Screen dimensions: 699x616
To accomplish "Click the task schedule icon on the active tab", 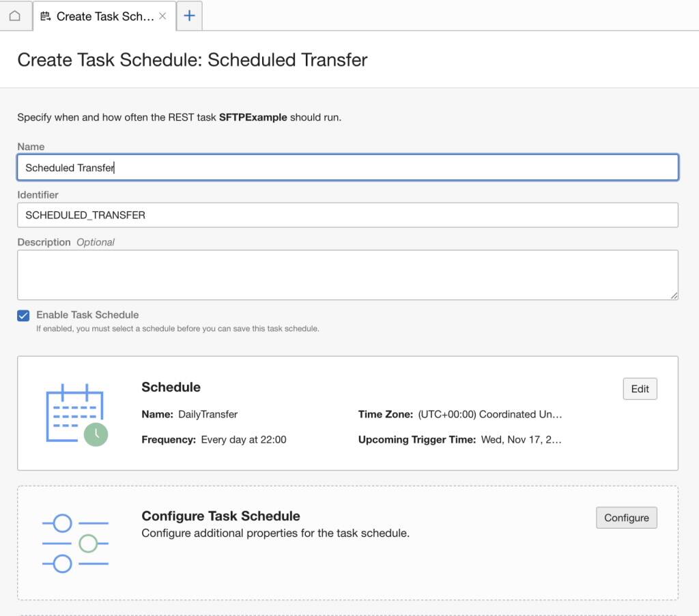I will point(45,16).
